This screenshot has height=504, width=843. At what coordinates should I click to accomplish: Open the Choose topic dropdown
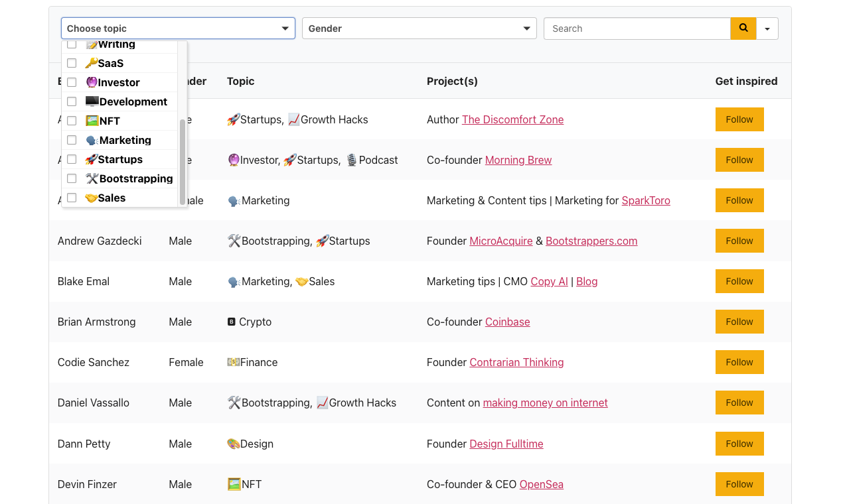coord(178,29)
